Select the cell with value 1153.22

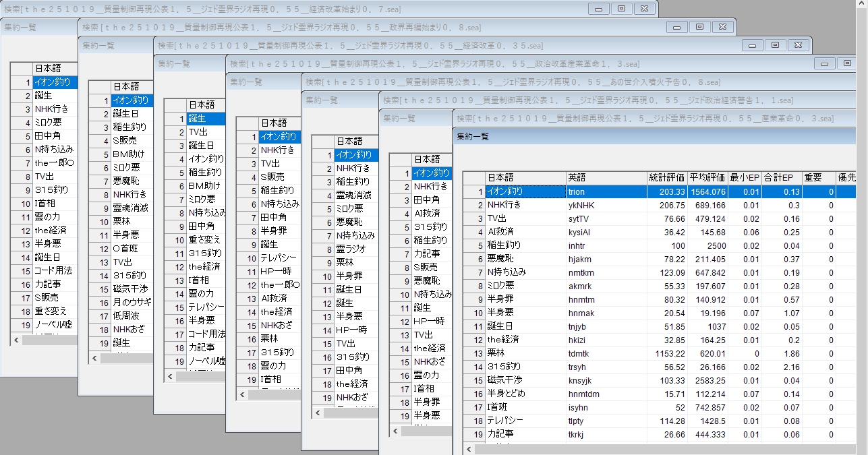666,353
